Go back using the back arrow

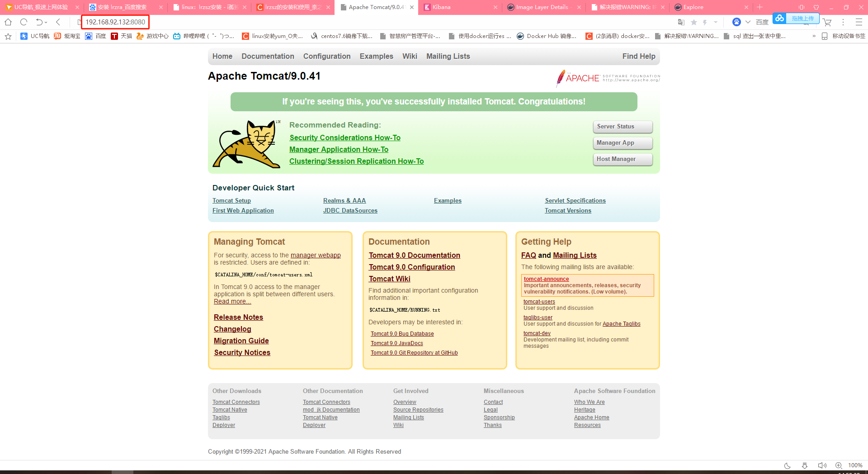(58, 22)
